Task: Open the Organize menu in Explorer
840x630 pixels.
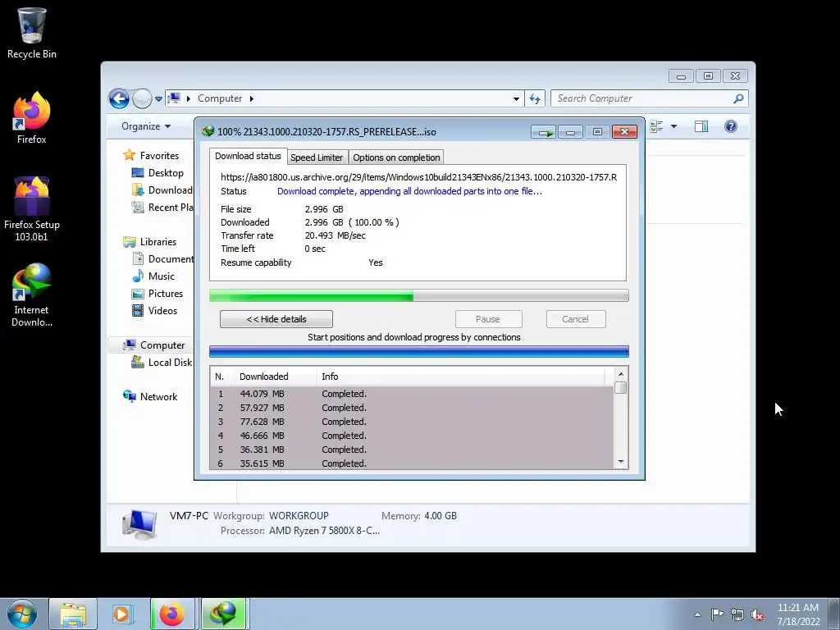Action: [x=146, y=126]
